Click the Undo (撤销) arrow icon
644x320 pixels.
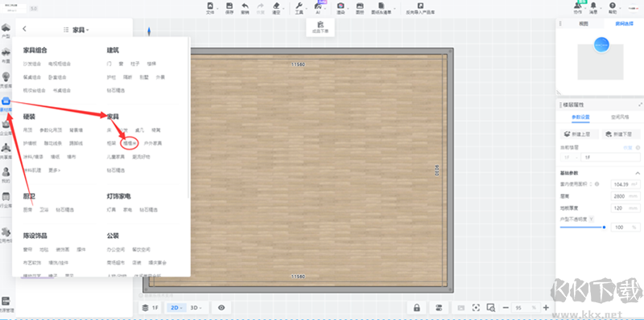(245, 6)
